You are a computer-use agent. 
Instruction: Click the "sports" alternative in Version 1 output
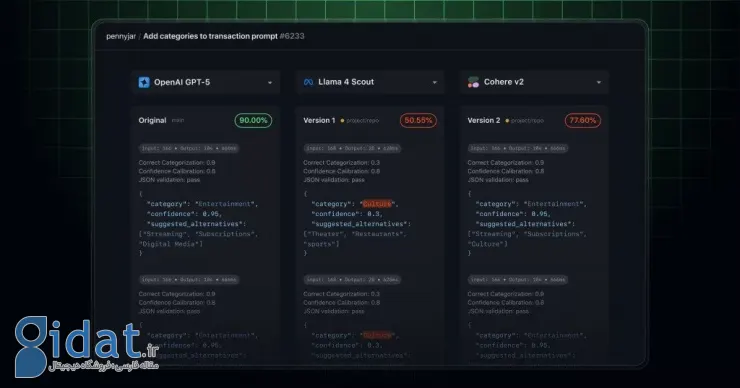pos(320,244)
